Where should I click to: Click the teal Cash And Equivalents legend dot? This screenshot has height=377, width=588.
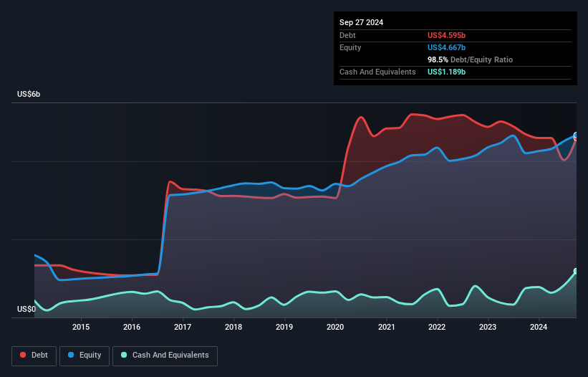[x=124, y=355]
